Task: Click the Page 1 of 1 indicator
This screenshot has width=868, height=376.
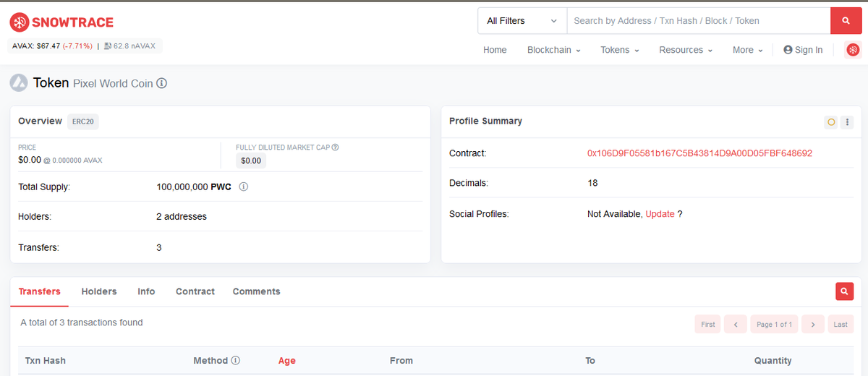Action: 774,325
